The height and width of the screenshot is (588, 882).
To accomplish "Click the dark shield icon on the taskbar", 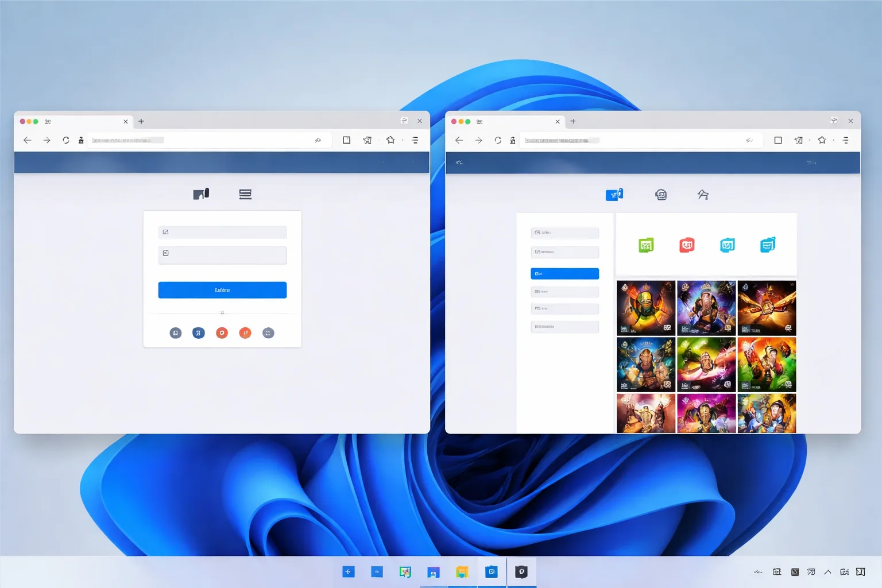I will (521, 572).
